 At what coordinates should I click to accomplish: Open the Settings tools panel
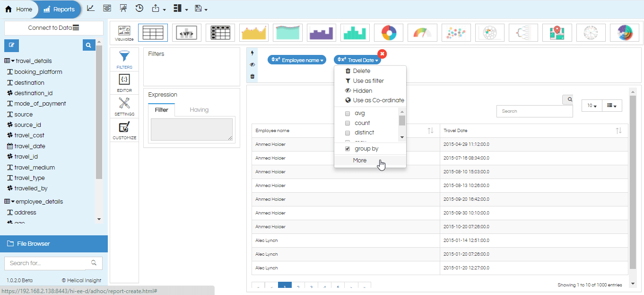point(124,106)
